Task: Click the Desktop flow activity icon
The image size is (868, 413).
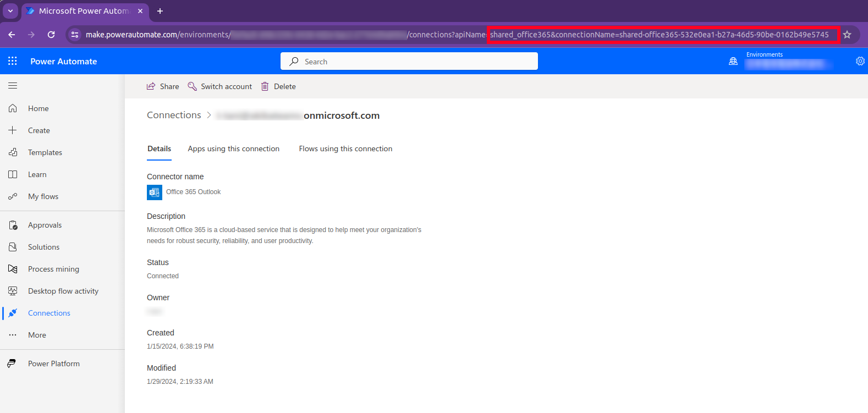Action: tap(13, 291)
